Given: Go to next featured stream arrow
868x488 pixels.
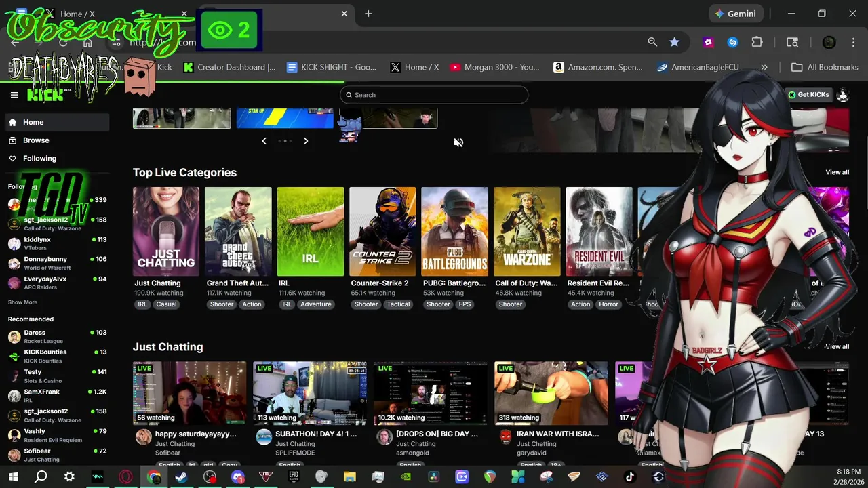Looking at the screenshot, I should pyautogui.click(x=306, y=141).
